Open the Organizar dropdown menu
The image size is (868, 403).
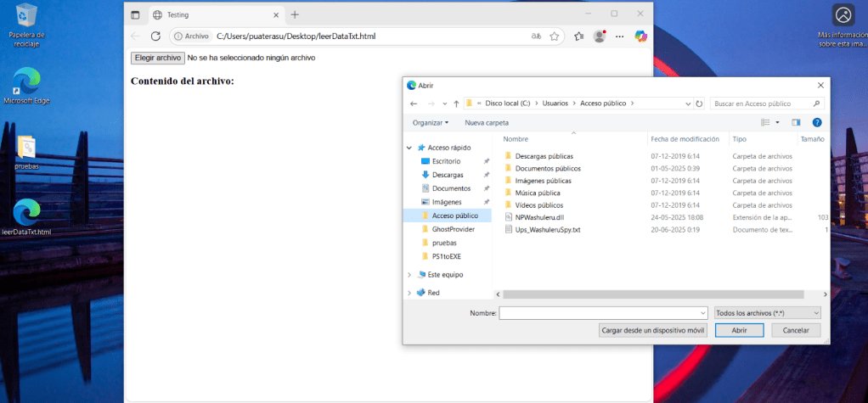(431, 122)
